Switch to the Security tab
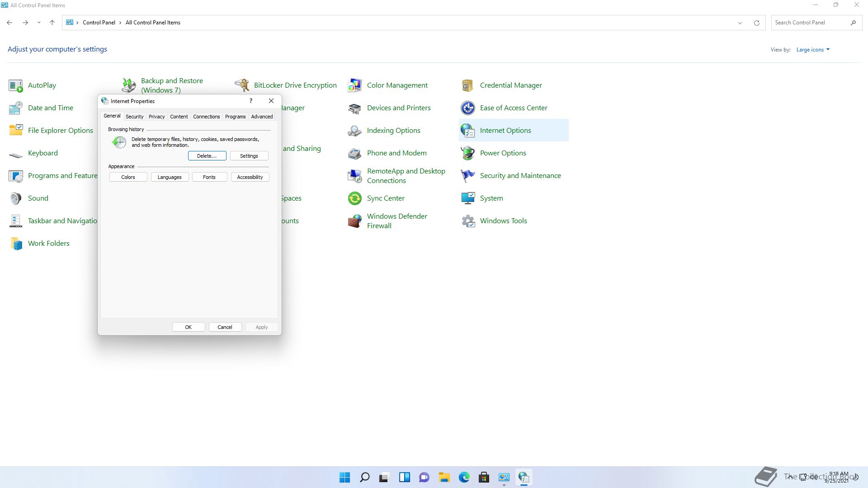Image resolution: width=868 pixels, height=488 pixels. coord(134,117)
